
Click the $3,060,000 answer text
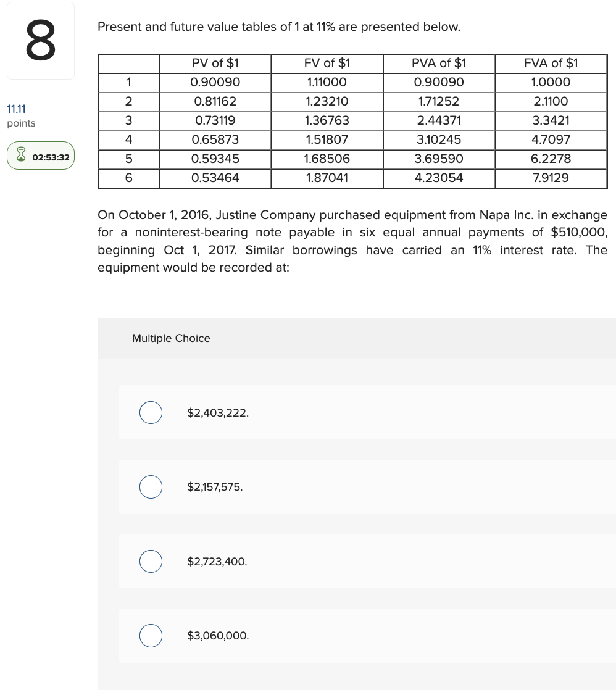pyautogui.click(x=217, y=635)
